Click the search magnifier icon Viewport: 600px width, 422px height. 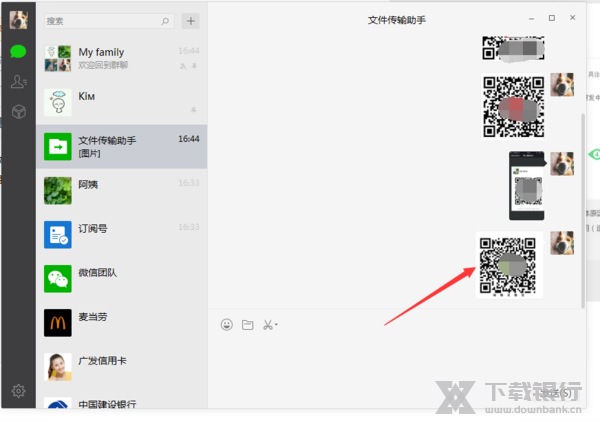point(165,21)
